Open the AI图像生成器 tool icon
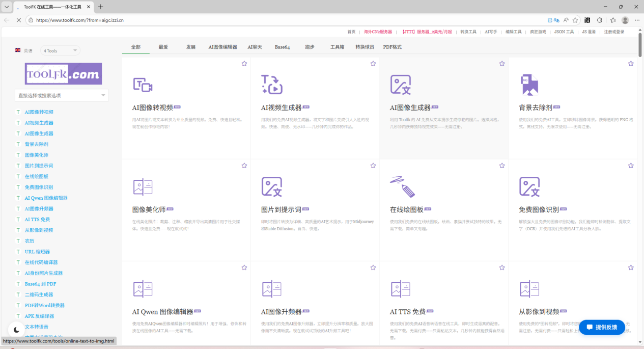This screenshot has width=644, height=349. (401, 85)
